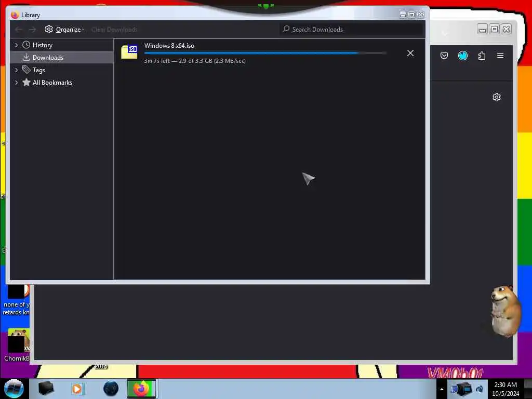
Task: Select the 'none of y' desktop icon
Action: pyautogui.click(x=16, y=300)
